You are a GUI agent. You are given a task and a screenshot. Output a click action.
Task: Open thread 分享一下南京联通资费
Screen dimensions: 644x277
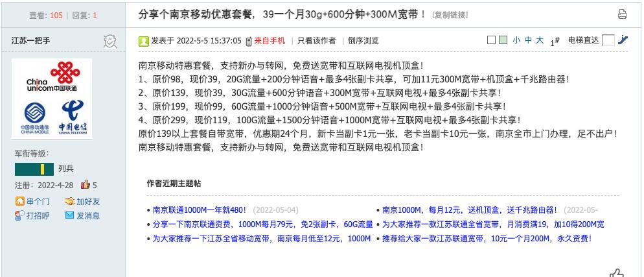coord(263,224)
